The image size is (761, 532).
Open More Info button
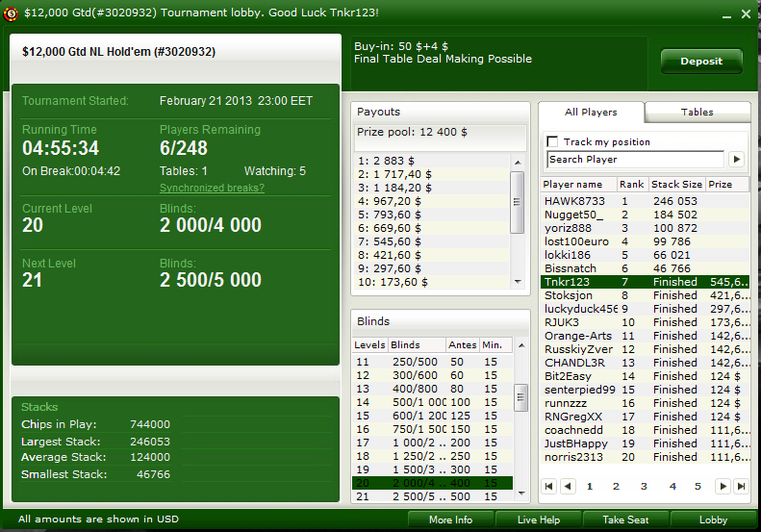[x=450, y=519]
